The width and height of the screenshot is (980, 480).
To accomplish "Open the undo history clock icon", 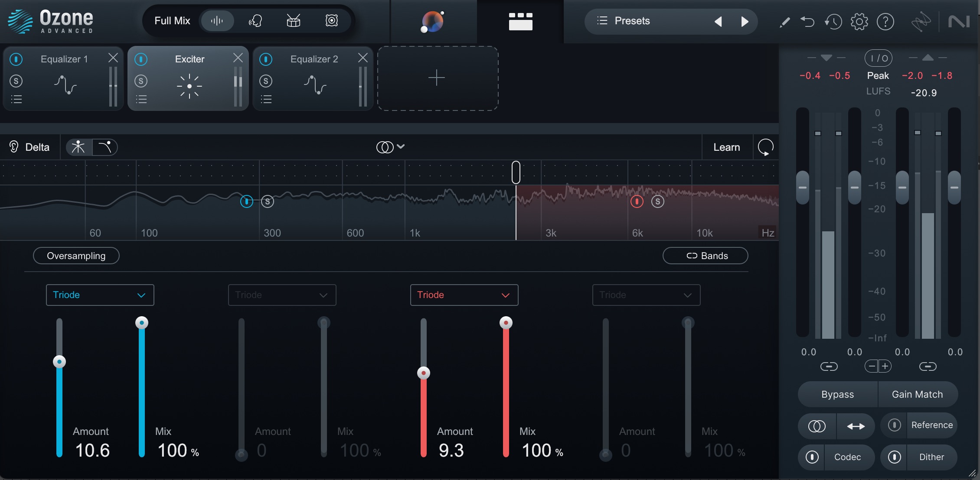I will 833,22.
